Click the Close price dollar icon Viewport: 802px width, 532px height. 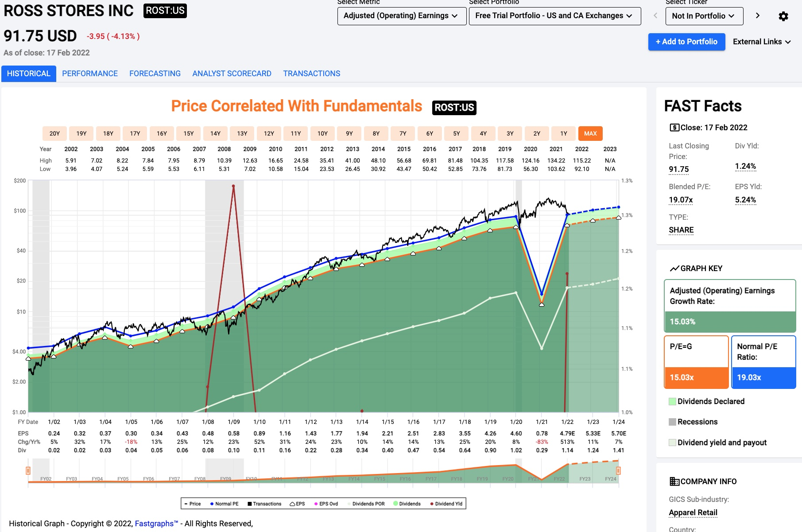674,128
